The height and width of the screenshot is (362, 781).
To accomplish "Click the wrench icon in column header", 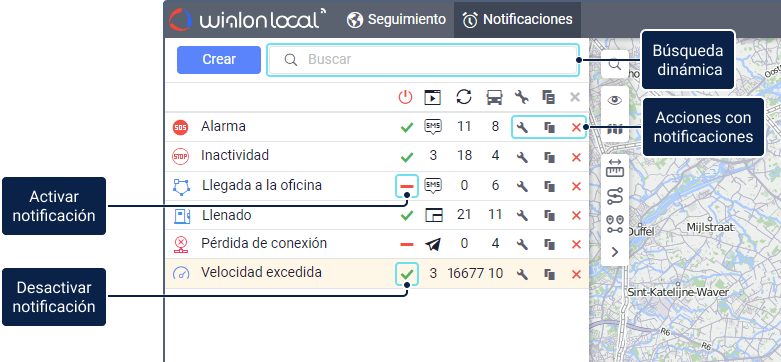I will click(521, 97).
